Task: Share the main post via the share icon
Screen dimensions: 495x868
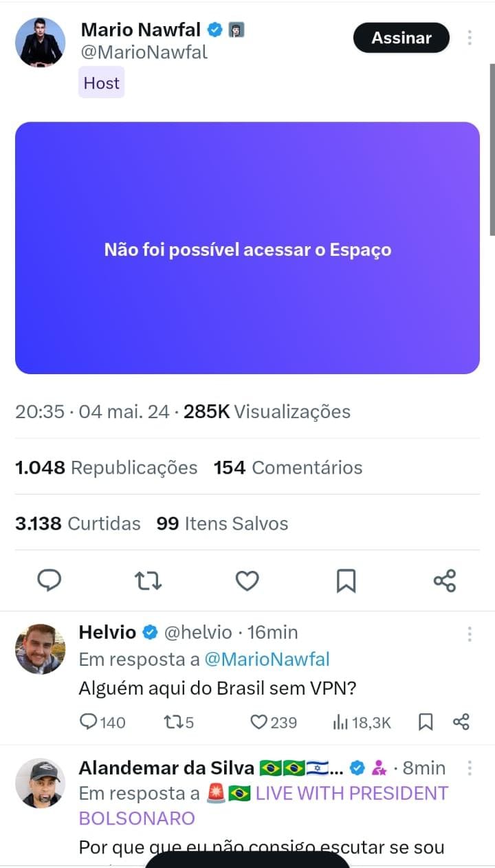Action: tap(445, 581)
